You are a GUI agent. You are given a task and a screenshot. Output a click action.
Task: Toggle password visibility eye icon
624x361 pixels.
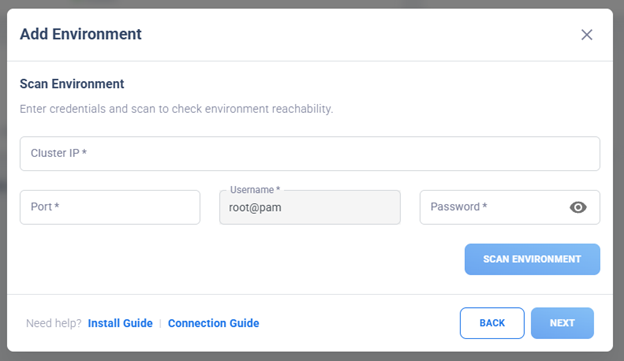click(x=578, y=207)
